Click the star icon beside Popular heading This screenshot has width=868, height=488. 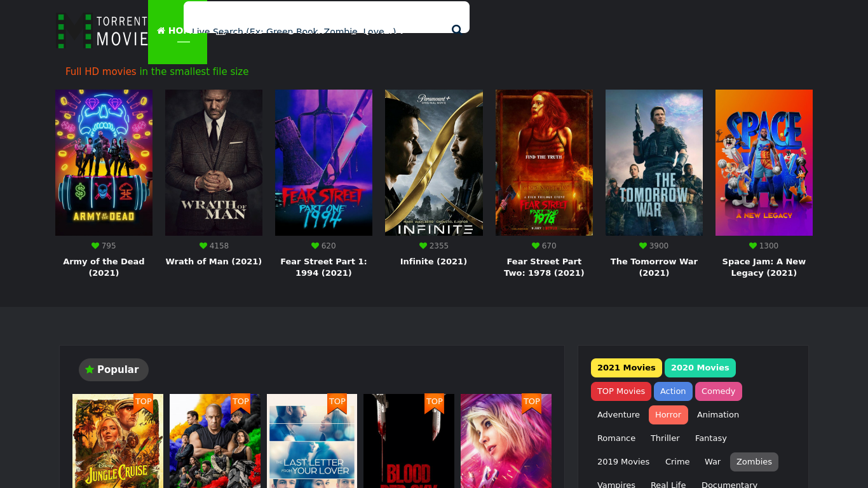coord(89,369)
